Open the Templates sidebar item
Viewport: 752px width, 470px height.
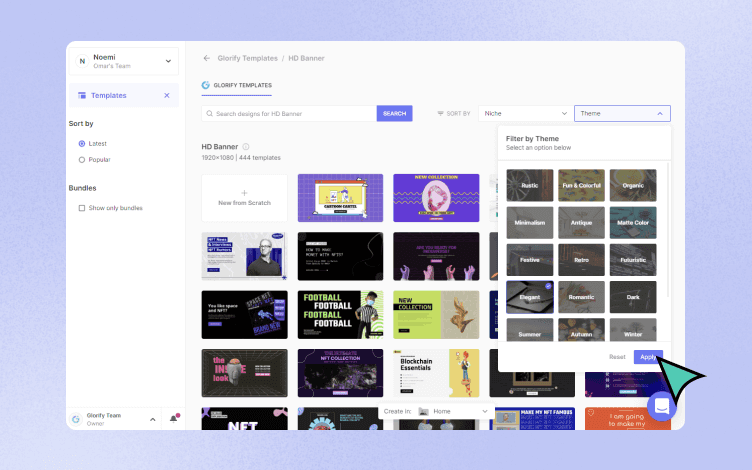[x=124, y=95]
